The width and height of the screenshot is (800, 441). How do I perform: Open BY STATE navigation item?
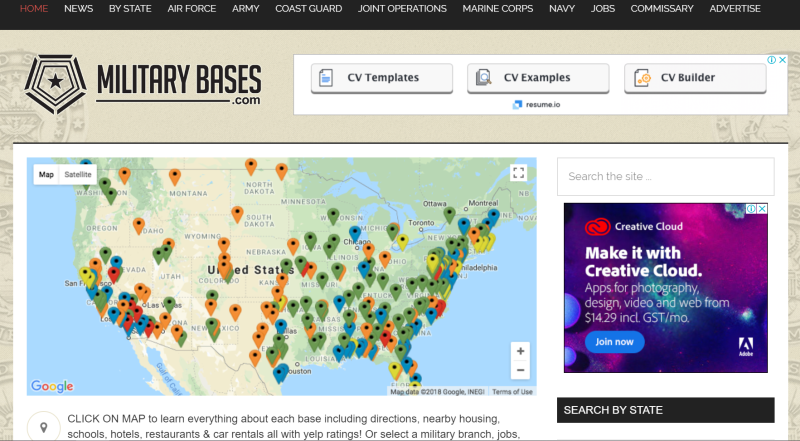tap(130, 9)
